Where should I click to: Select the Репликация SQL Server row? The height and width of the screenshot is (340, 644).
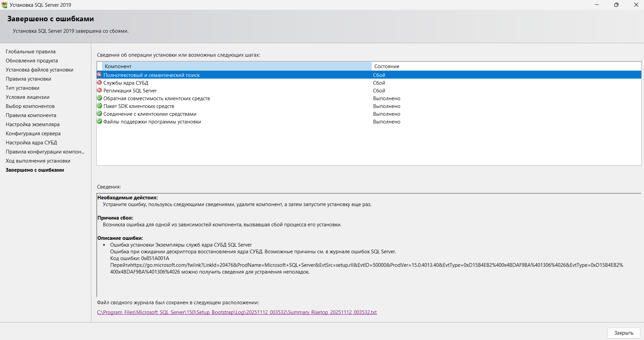tap(369, 91)
